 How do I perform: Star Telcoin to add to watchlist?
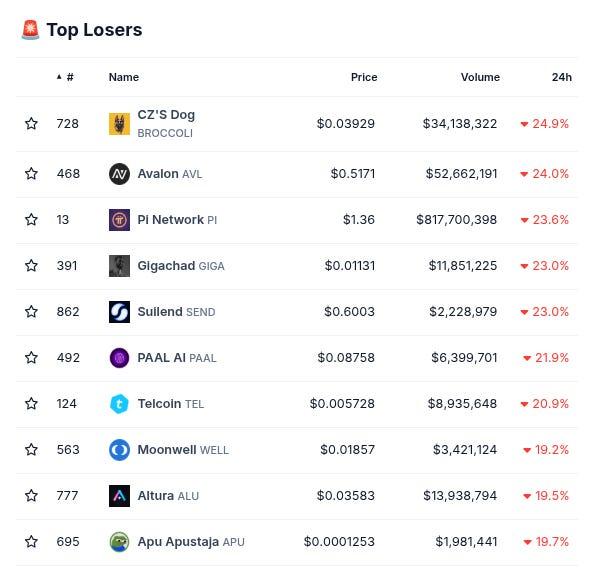[31, 404]
